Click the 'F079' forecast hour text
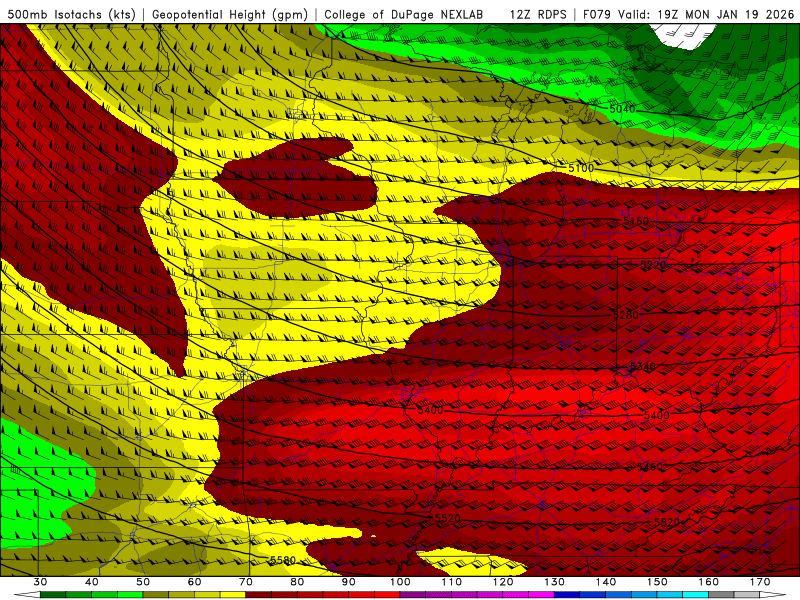 tap(597, 15)
